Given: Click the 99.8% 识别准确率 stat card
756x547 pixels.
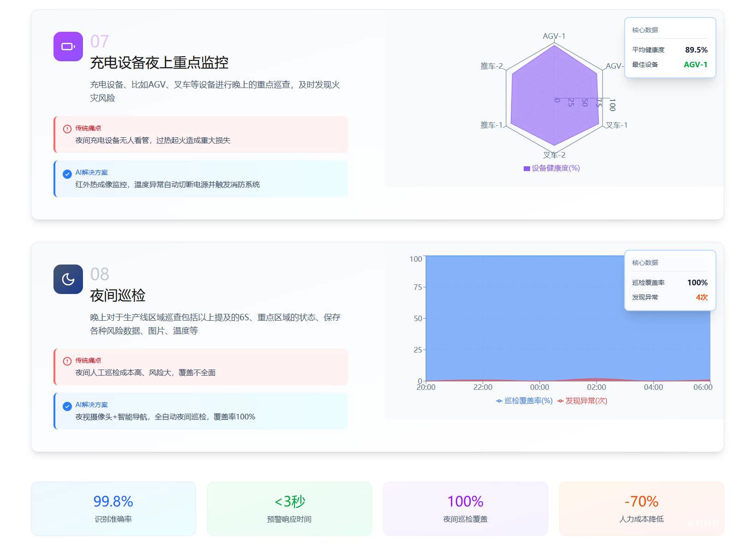Looking at the screenshot, I should coord(113,509).
